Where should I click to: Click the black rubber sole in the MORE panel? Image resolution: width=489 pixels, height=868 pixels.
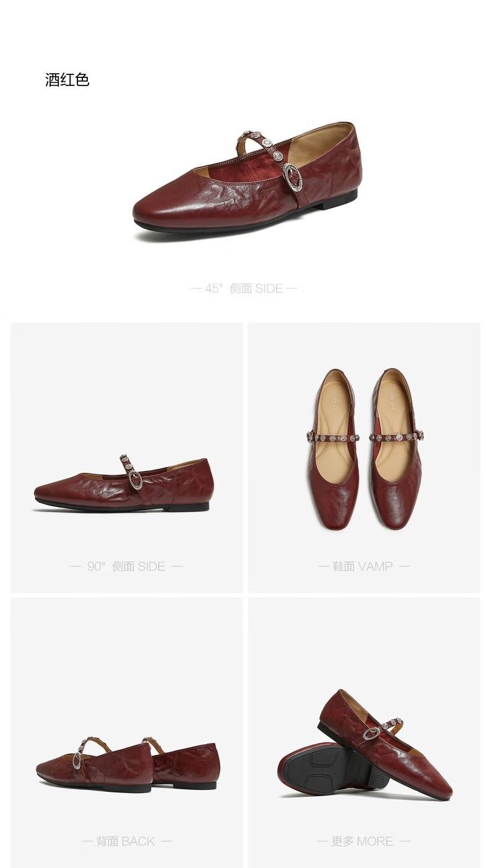[x=328, y=766]
